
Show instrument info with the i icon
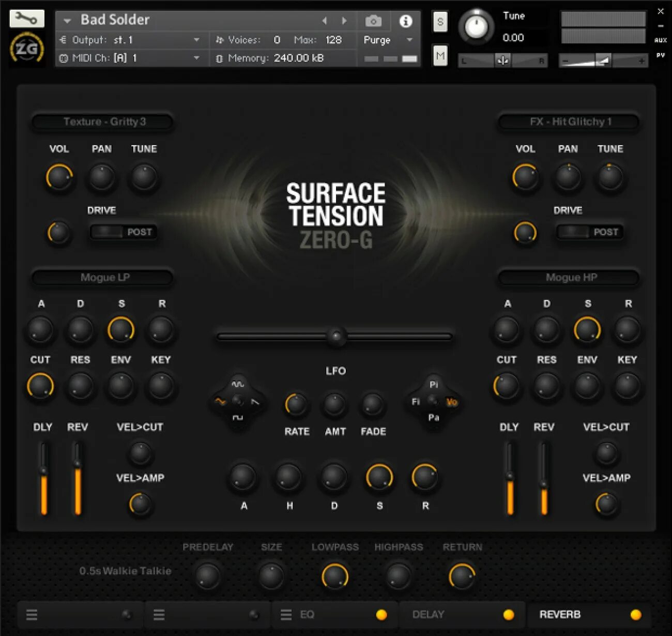(406, 21)
